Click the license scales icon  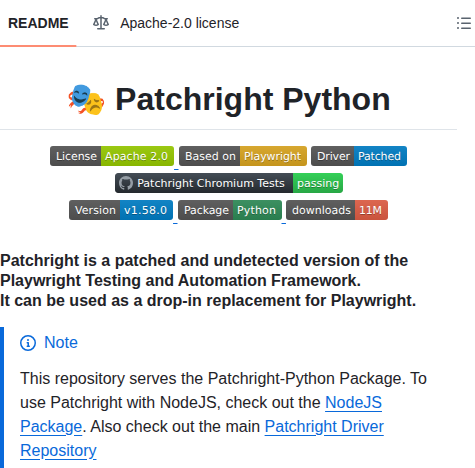(101, 23)
